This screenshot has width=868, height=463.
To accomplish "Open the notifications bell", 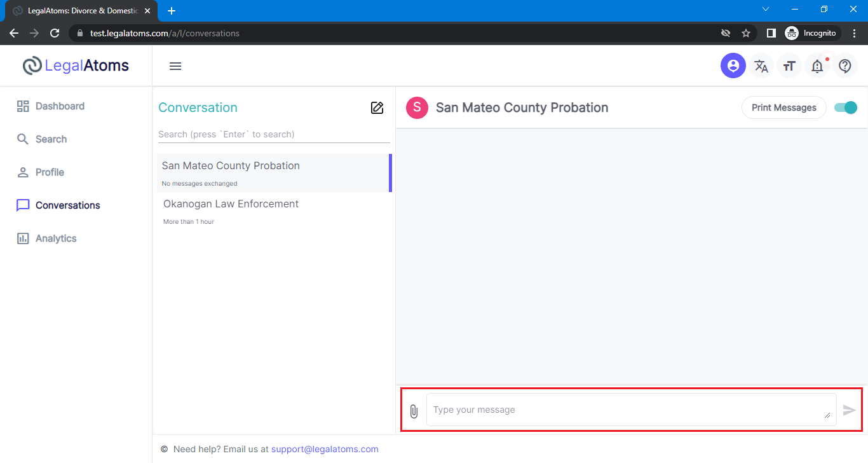I will [x=817, y=66].
